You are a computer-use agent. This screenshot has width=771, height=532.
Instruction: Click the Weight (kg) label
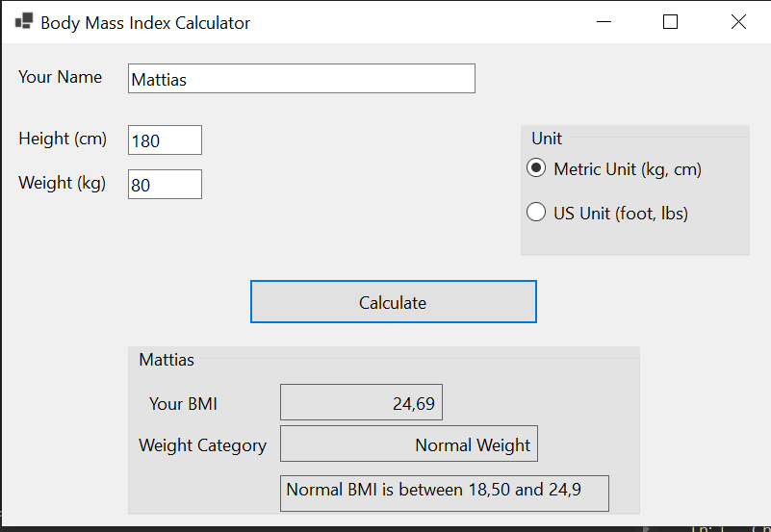pos(62,183)
